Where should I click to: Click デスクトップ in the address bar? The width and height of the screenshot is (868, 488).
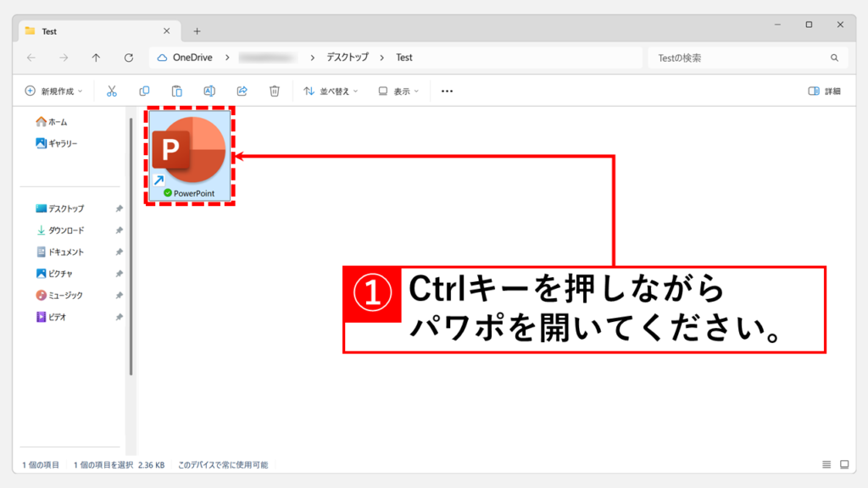pyautogui.click(x=347, y=58)
